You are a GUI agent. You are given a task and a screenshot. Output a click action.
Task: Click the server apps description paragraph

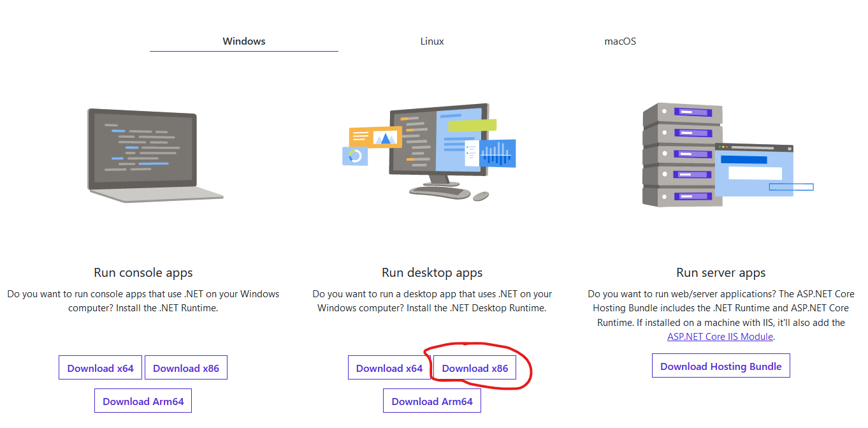721,315
